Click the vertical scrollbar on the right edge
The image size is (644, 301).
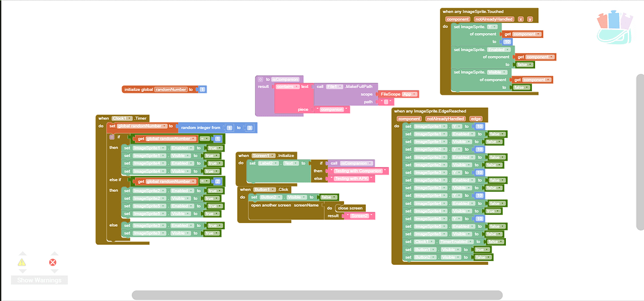click(x=640, y=162)
